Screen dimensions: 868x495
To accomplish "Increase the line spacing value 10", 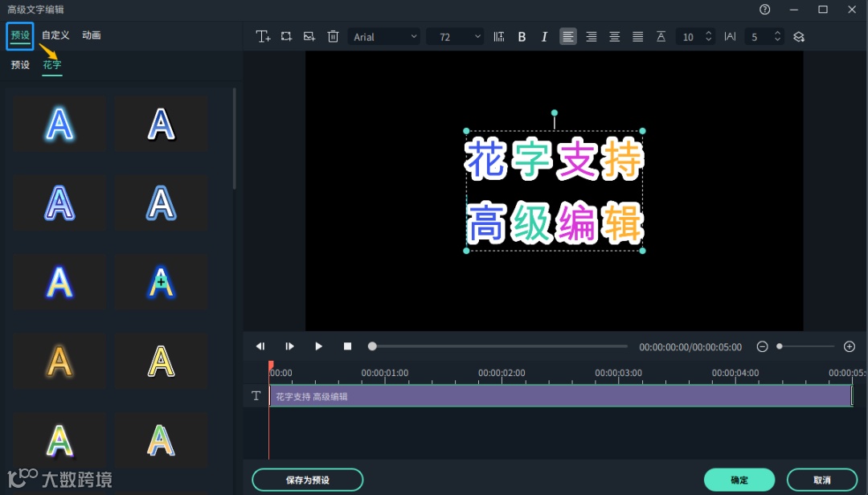I will pos(709,33).
